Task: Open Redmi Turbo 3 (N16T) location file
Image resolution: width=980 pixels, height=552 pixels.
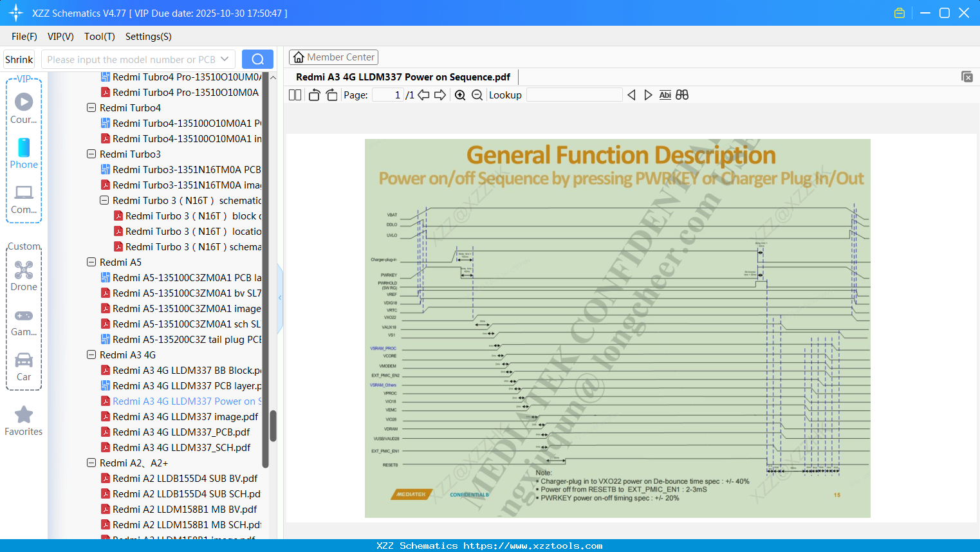Action: coord(188,231)
